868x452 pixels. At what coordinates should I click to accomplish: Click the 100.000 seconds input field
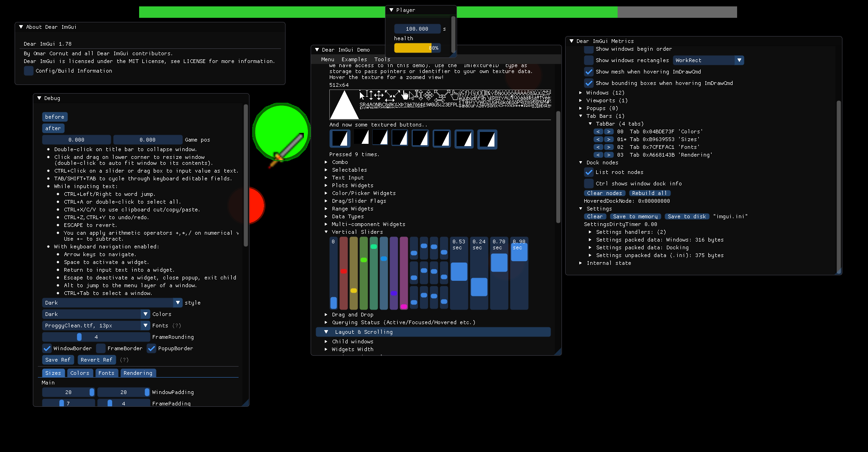click(417, 29)
